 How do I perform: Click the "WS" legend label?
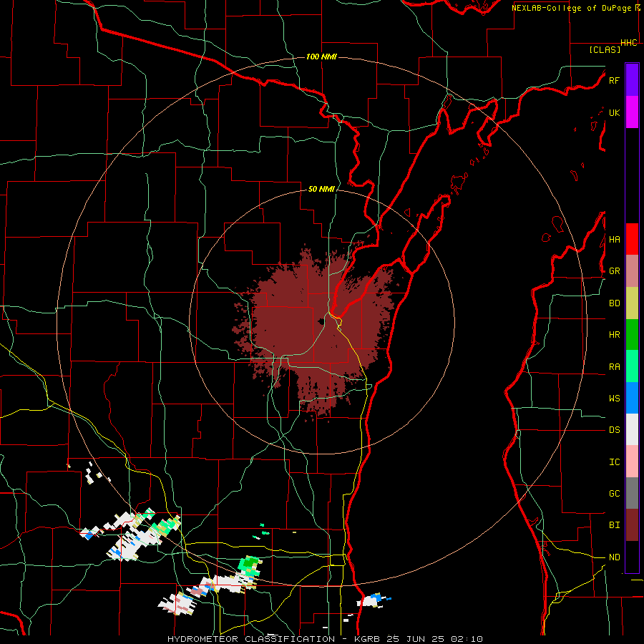pos(615,399)
